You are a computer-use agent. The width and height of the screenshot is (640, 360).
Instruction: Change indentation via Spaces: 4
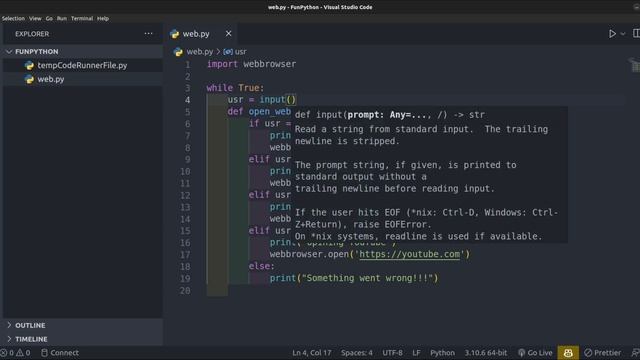tap(357, 353)
